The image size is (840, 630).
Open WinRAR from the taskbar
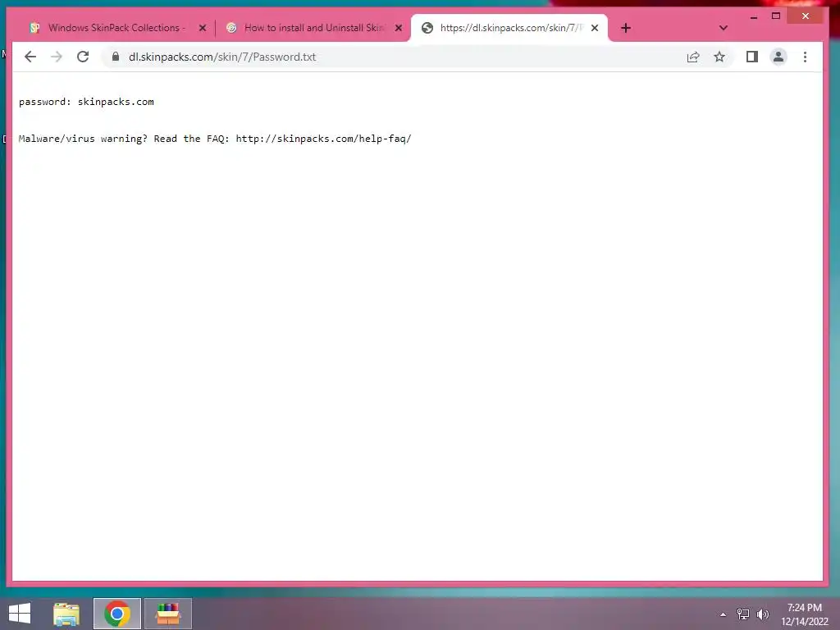coord(168,614)
